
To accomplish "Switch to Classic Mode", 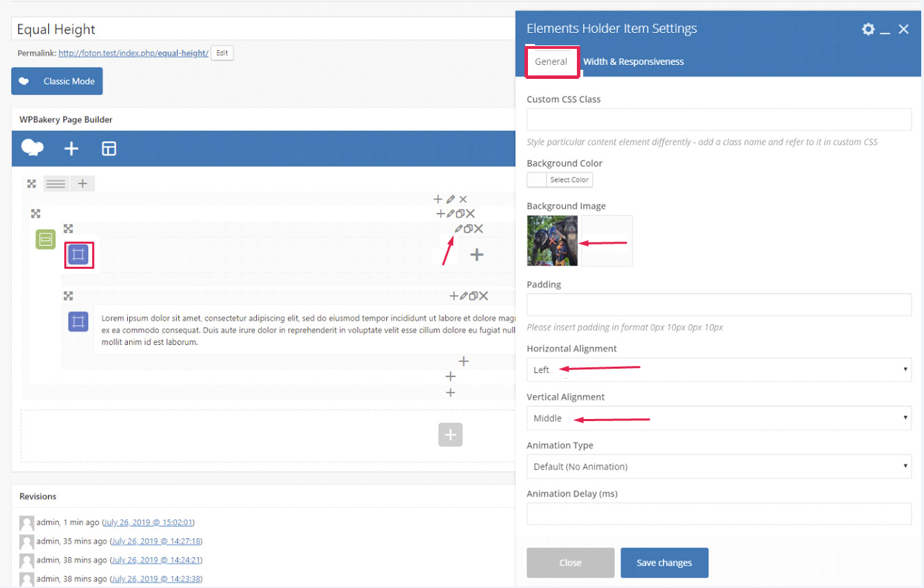I will click(x=57, y=81).
